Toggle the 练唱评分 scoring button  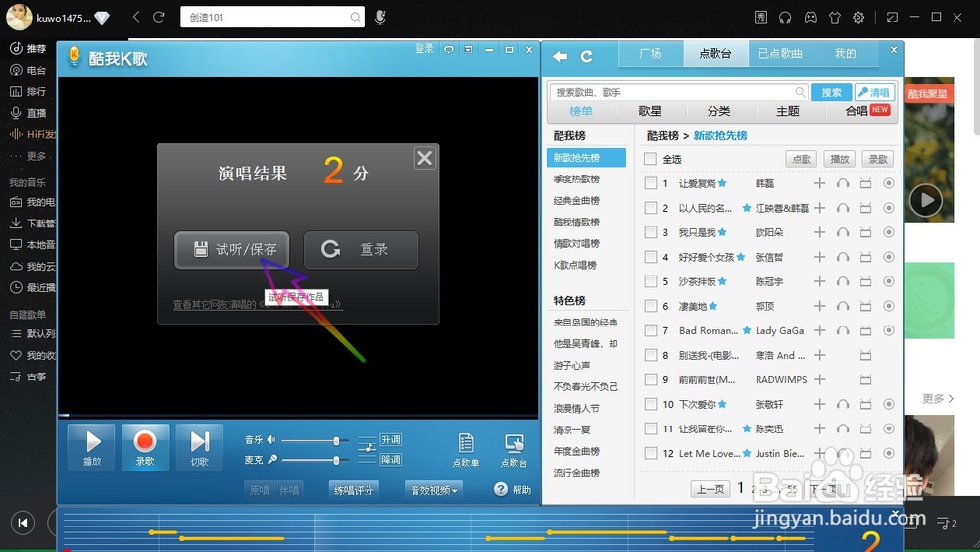pyautogui.click(x=354, y=490)
